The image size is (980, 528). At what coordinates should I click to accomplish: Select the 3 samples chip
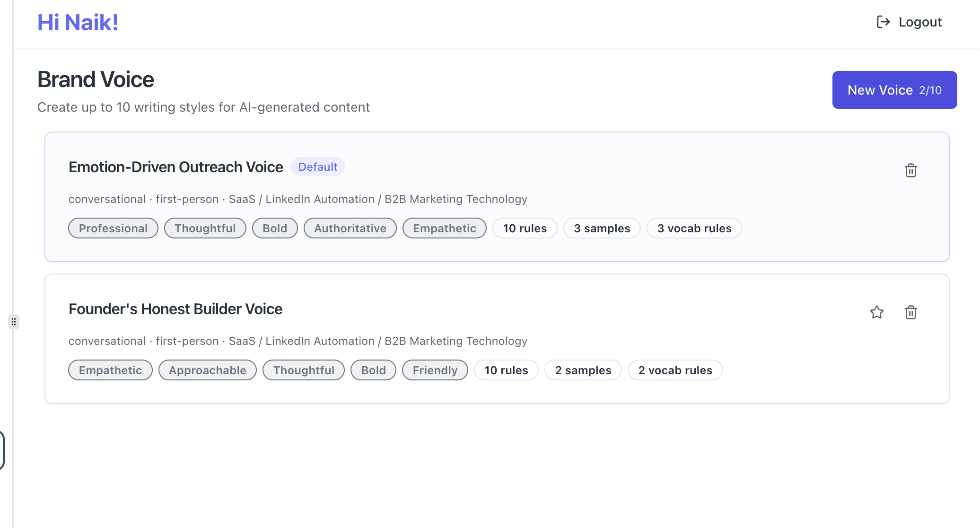(x=602, y=229)
